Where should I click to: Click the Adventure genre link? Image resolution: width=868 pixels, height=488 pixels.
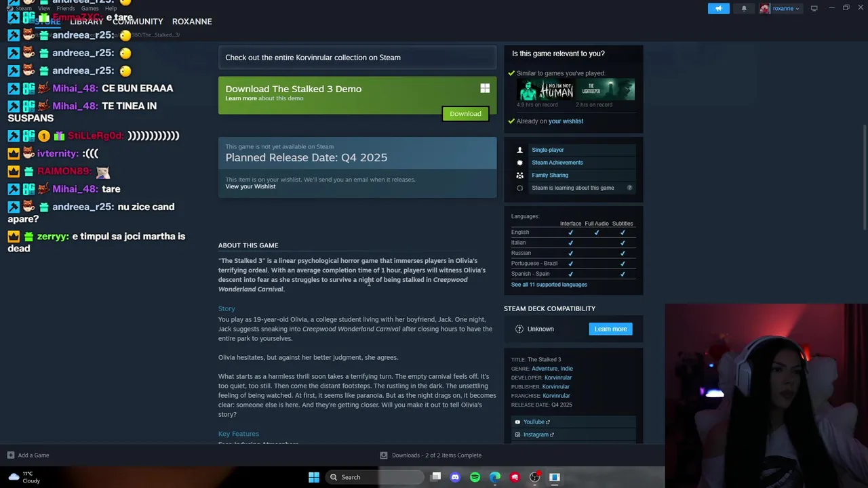point(544,369)
